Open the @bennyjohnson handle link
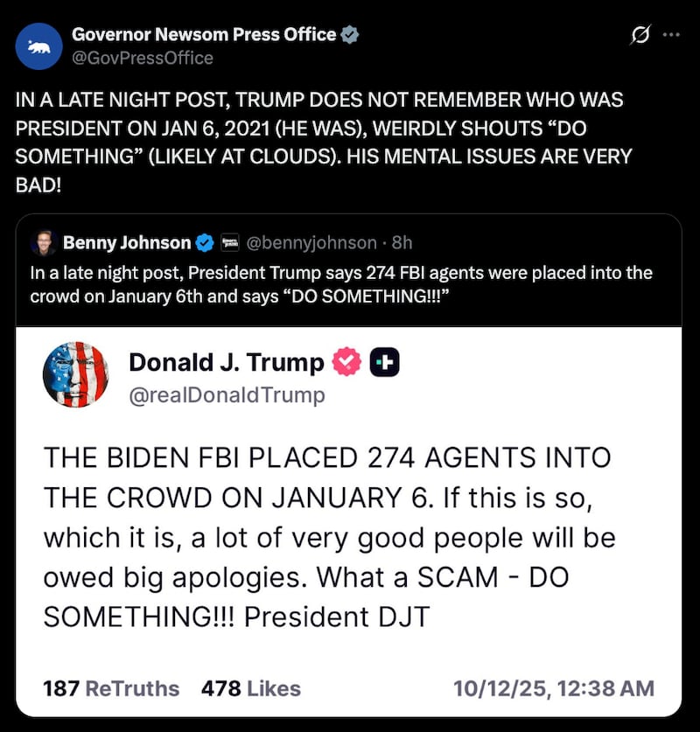 point(311,243)
